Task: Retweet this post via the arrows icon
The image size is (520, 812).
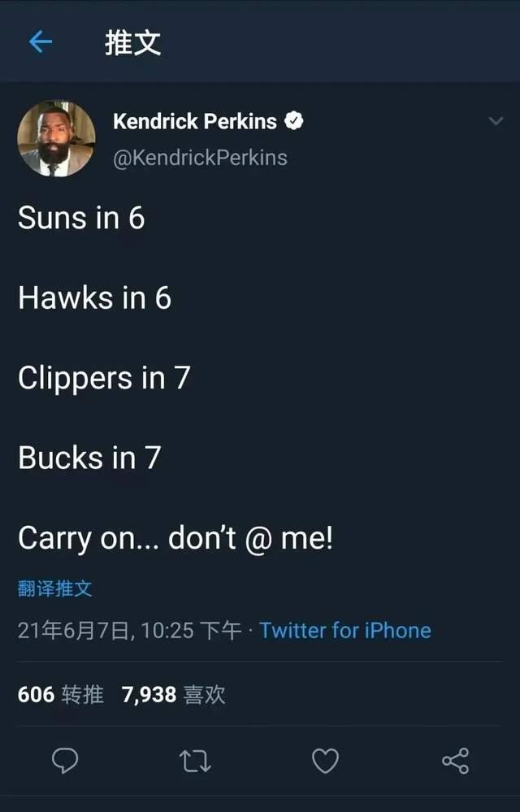Action: tap(194, 760)
